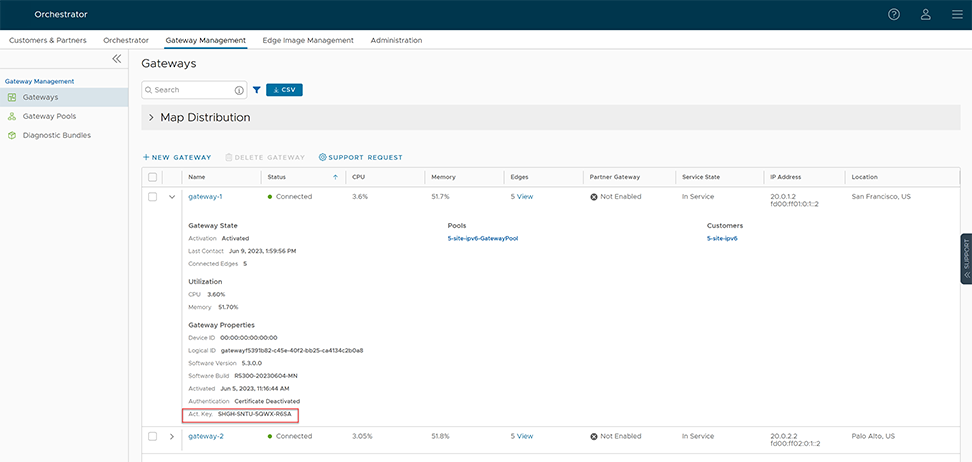
Task: Open the hamburger menu icon
Action: pyautogui.click(x=957, y=15)
